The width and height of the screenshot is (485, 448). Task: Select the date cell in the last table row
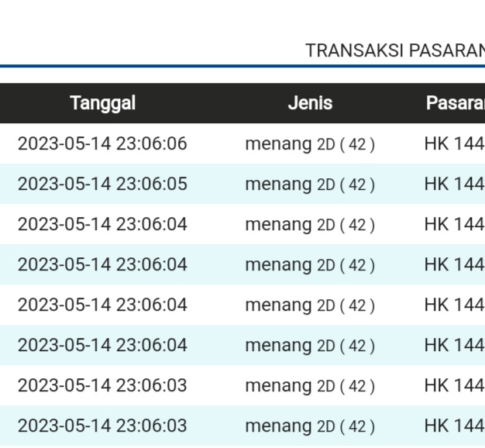pos(102,426)
